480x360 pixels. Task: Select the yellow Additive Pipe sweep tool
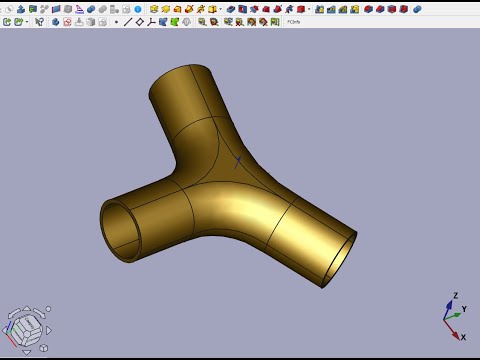(x=189, y=9)
